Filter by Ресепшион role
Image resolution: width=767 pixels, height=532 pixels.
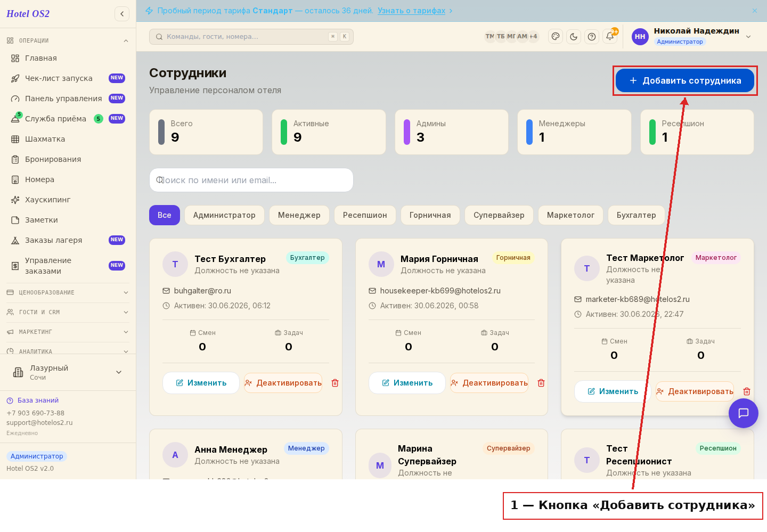click(365, 215)
